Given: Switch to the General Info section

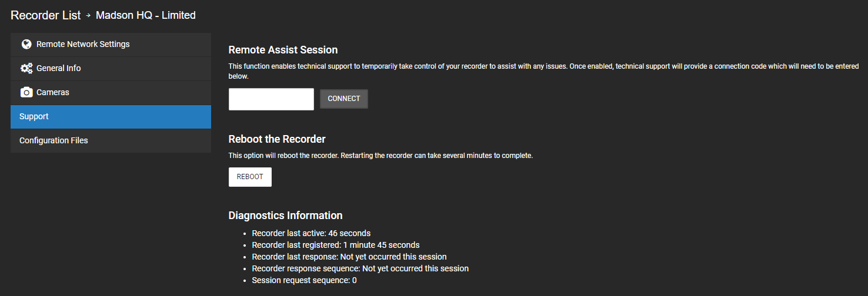Looking at the screenshot, I should 111,69.
